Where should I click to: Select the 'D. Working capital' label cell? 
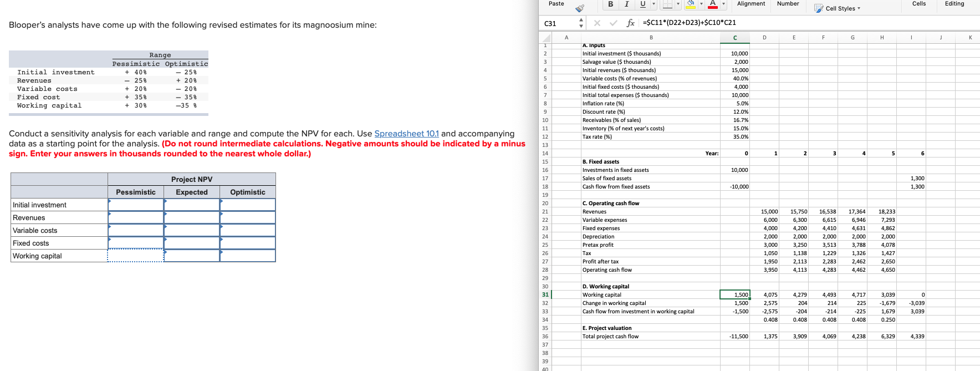[651, 286]
